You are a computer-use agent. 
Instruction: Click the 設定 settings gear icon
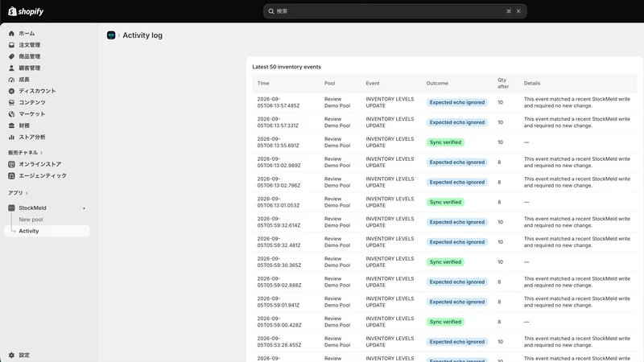point(11,355)
